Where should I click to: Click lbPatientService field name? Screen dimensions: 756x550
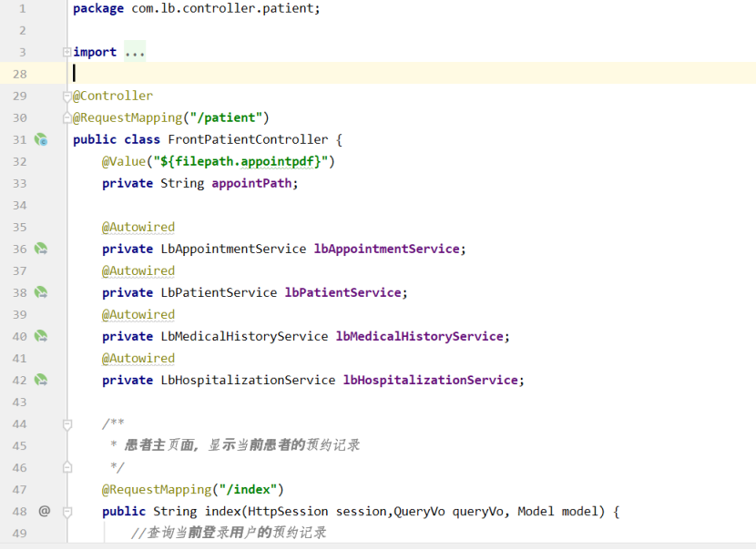[x=343, y=292]
